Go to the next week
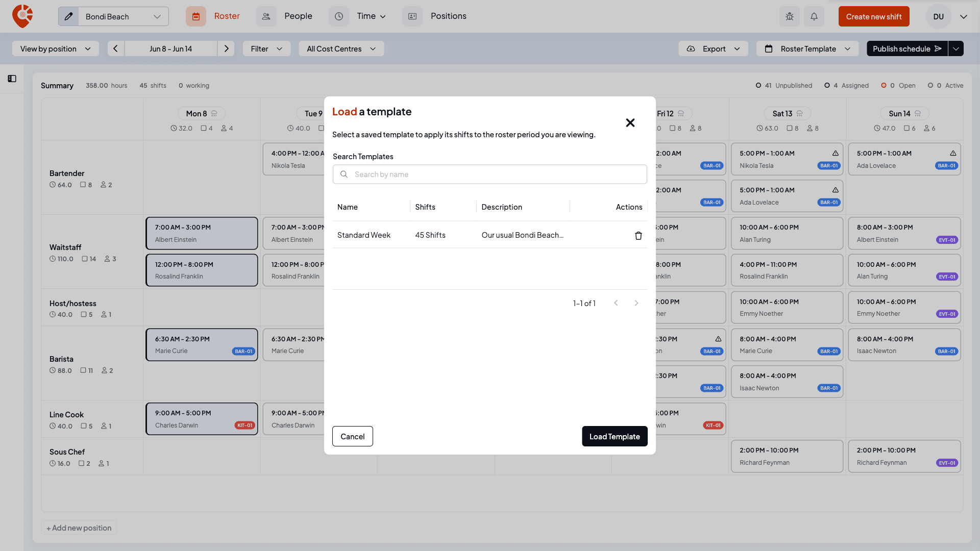 click(x=226, y=48)
